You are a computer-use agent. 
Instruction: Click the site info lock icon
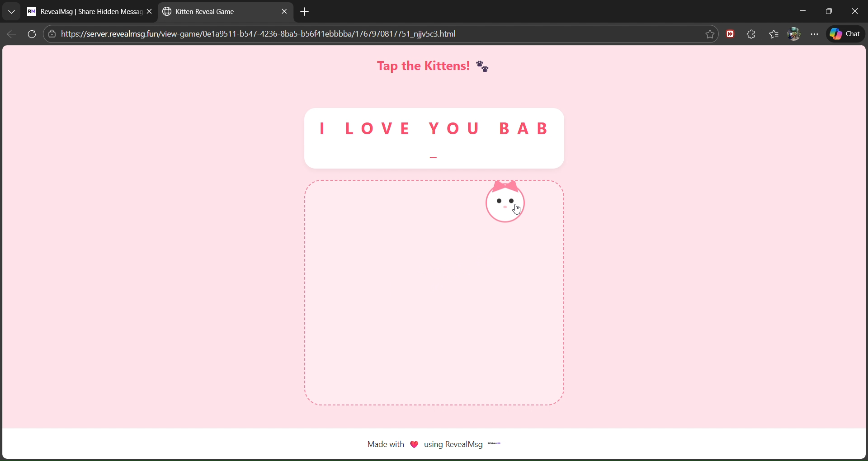[x=52, y=34]
